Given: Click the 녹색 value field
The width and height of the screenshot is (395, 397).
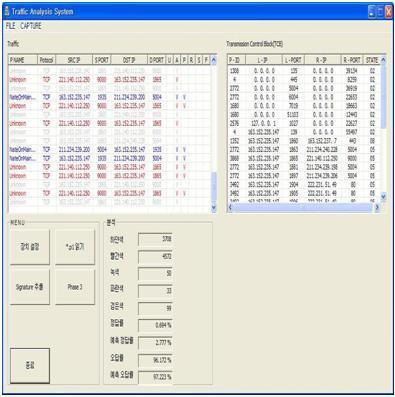Looking at the screenshot, I should [155, 274].
